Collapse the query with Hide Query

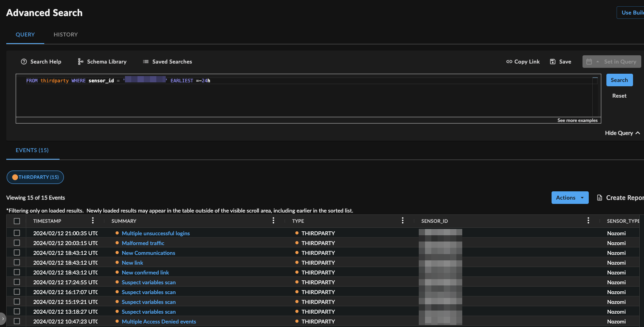tap(622, 133)
